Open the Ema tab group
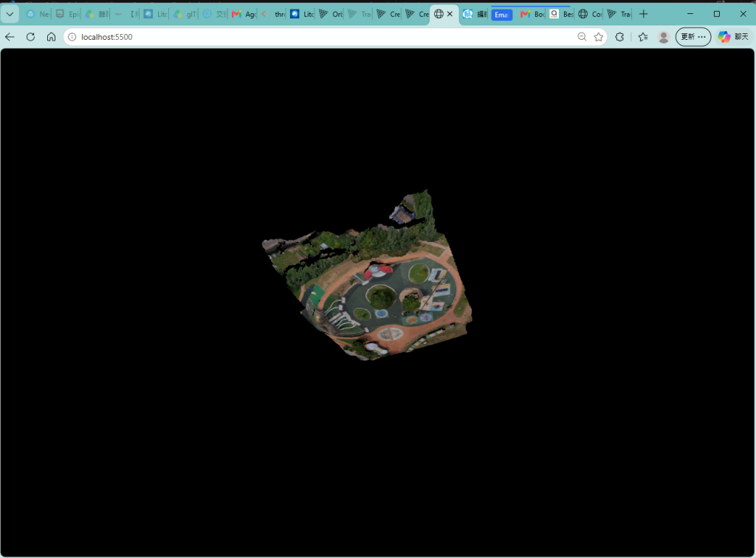 pos(501,15)
